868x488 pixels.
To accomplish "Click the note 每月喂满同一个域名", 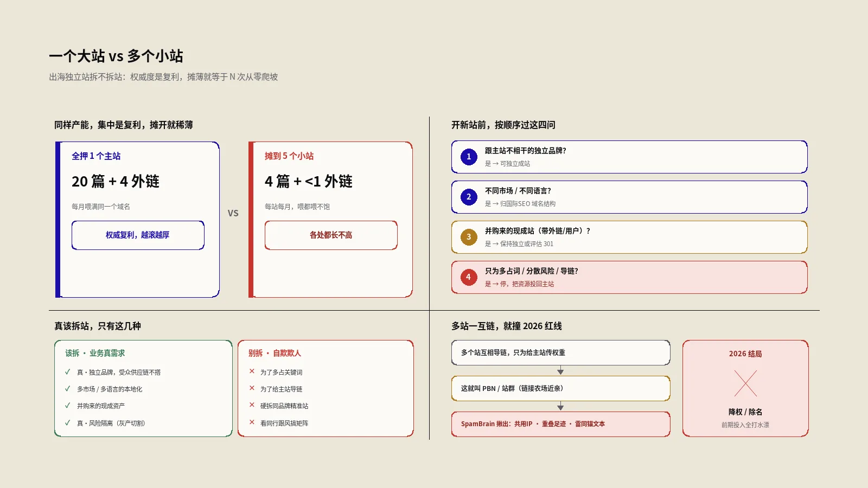I will pyautogui.click(x=101, y=207).
